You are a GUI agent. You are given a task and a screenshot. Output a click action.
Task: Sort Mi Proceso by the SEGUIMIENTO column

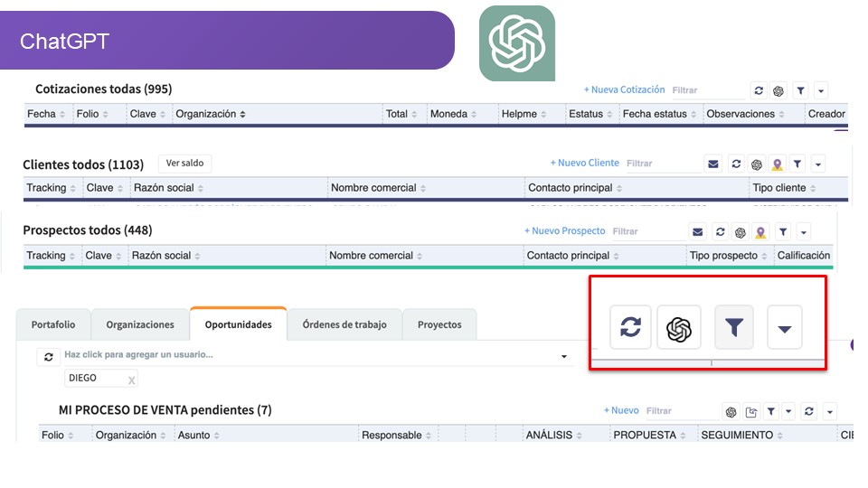[x=741, y=436]
